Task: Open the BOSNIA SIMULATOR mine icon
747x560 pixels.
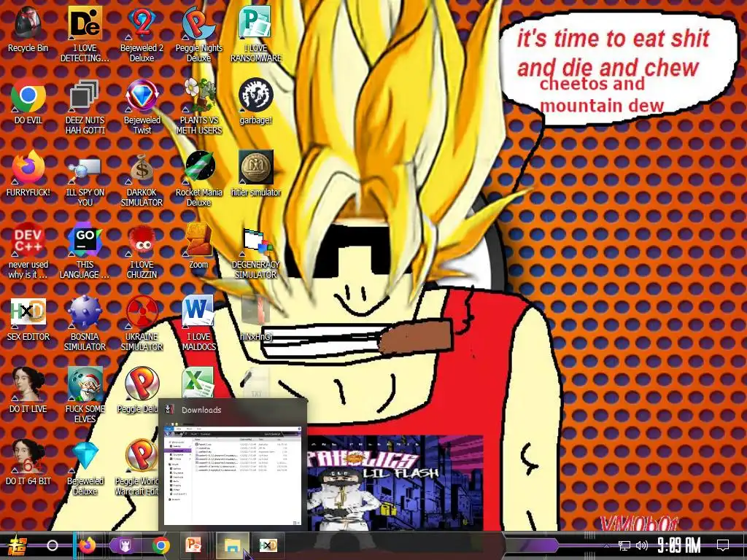Action: [x=85, y=323]
